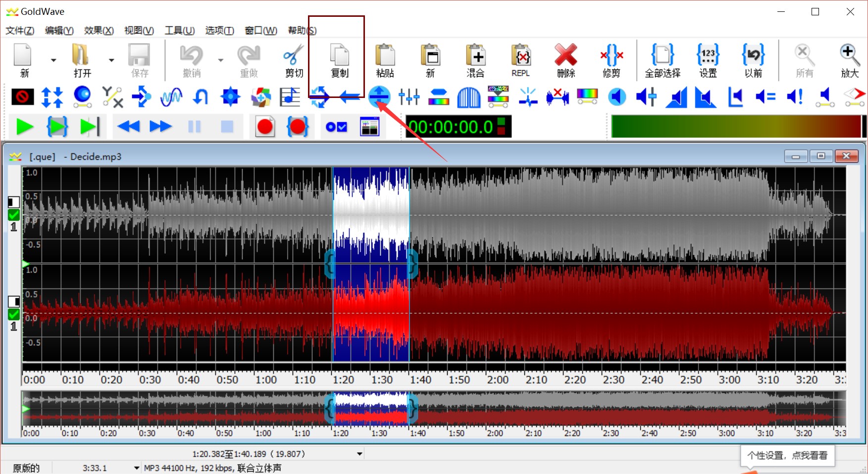
Task: Expand the dropdown arrow beside New (新)
Action: pyautogui.click(x=53, y=60)
